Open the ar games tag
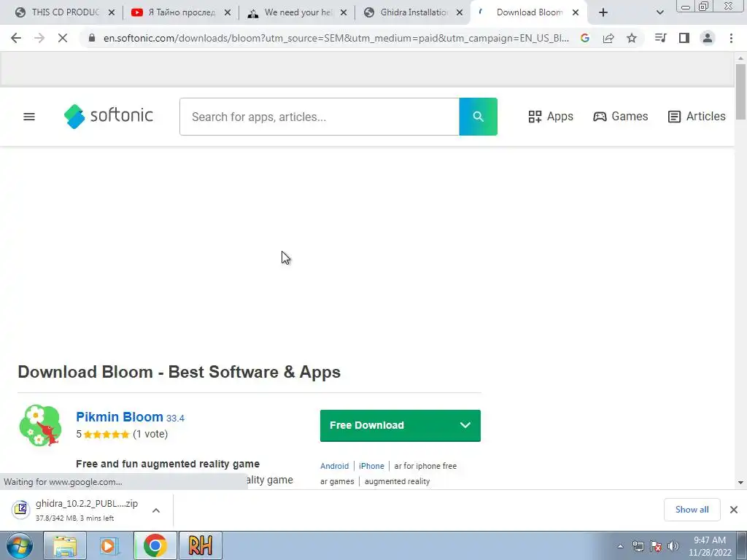Image resolution: width=747 pixels, height=560 pixels. click(x=337, y=481)
